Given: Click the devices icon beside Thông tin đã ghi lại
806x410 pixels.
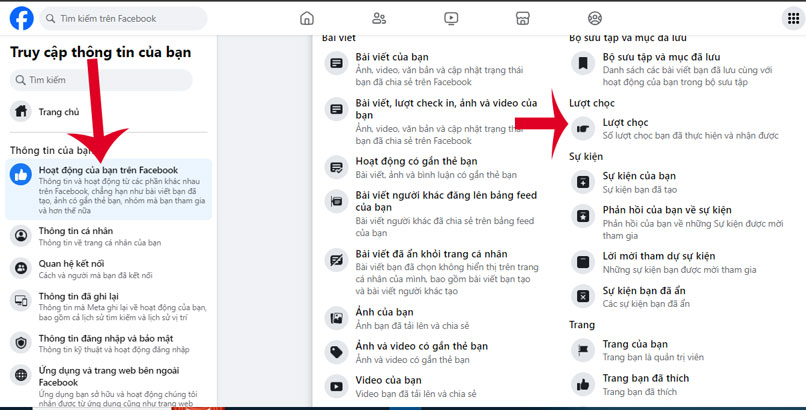Looking at the screenshot, I should tap(21, 301).
